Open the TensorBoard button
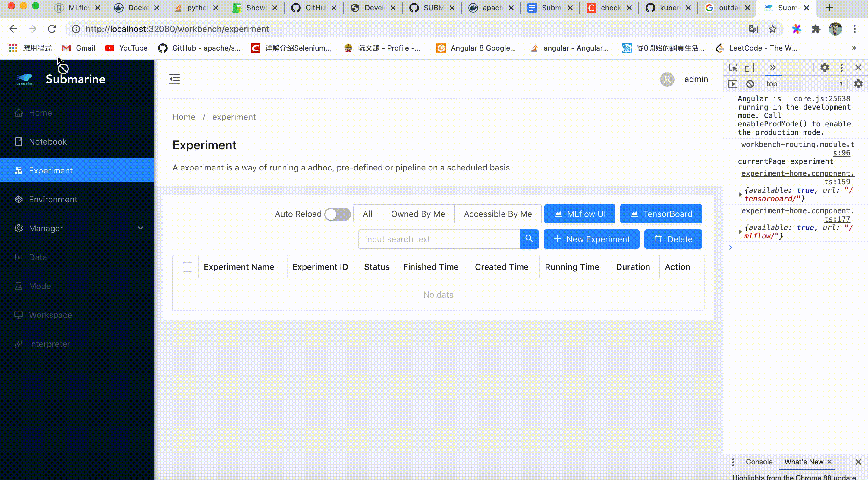 [x=661, y=214]
